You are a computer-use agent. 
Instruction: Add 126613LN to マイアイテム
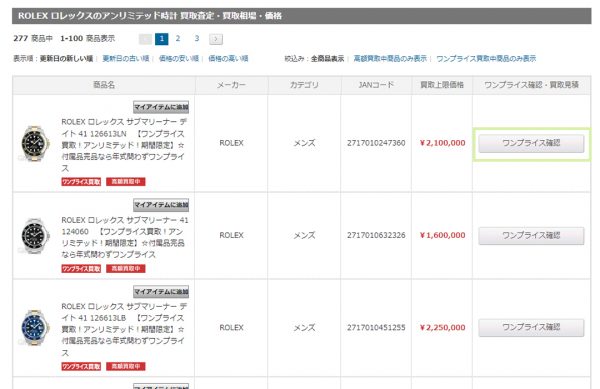coord(161,107)
